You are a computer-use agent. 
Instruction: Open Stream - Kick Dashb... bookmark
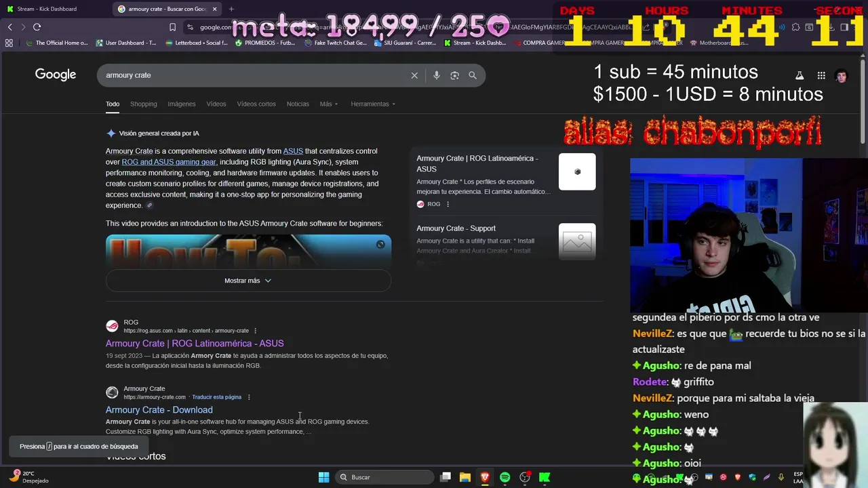[475, 43]
